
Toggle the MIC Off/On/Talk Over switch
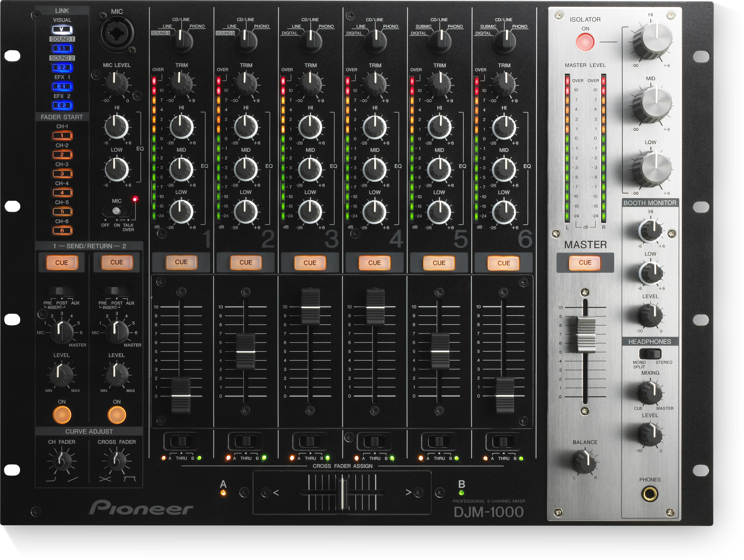(117, 211)
